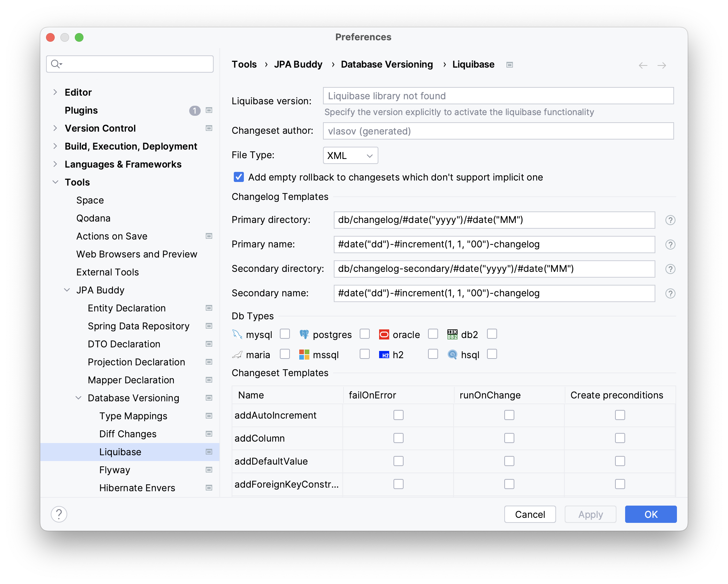Screen dimensions: 728x584
Task: Expand Languages & Frameworks section
Action: 55,164
